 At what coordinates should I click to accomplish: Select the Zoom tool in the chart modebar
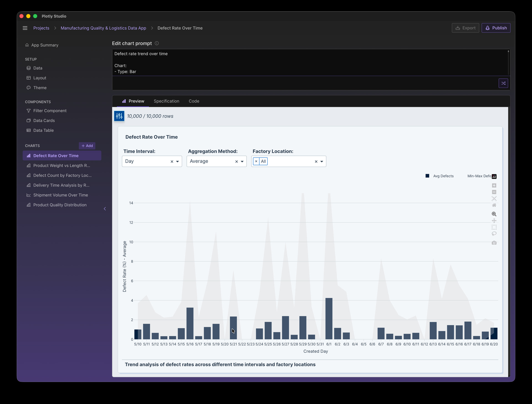(494, 214)
